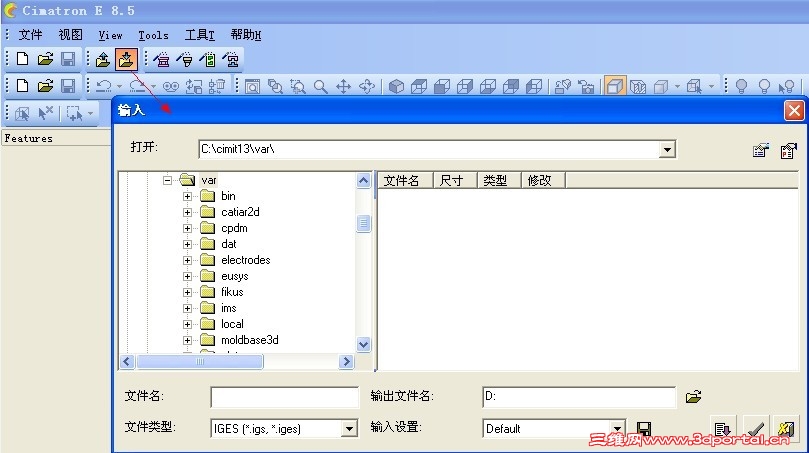Open the Tools menu

153,35
